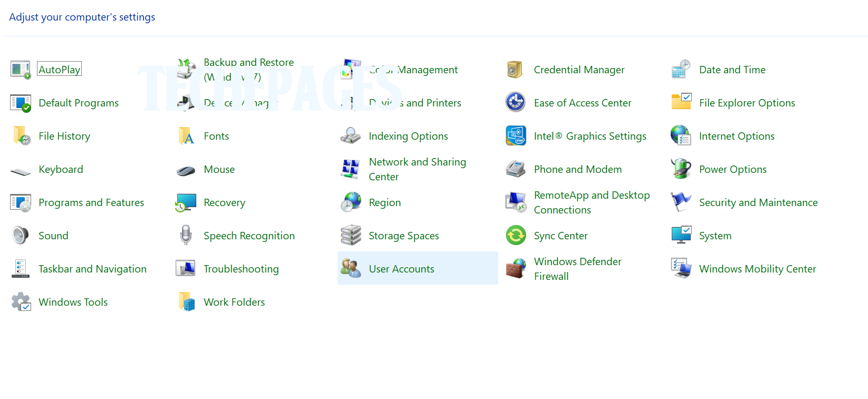The width and height of the screenshot is (868, 399).
Task: Open RemoteApp and Desktop Connections link
Action: (x=592, y=202)
